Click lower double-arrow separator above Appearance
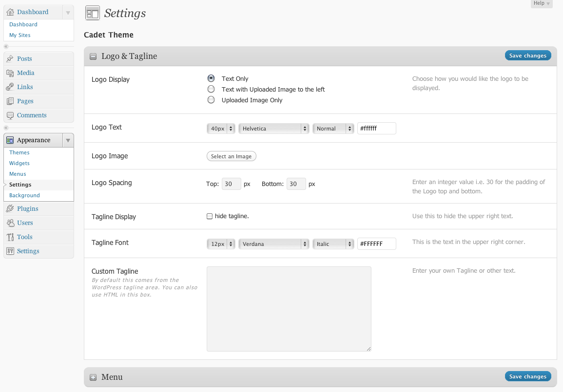The height and width of the screenshot is (392, 563). click(6, 128)
